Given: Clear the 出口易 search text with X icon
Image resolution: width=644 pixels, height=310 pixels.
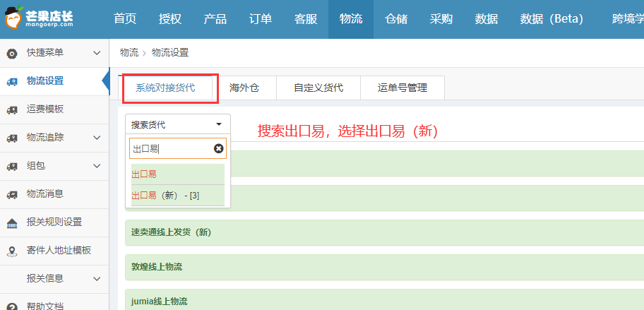Looking at the screenshot, I should pos(218,148).
